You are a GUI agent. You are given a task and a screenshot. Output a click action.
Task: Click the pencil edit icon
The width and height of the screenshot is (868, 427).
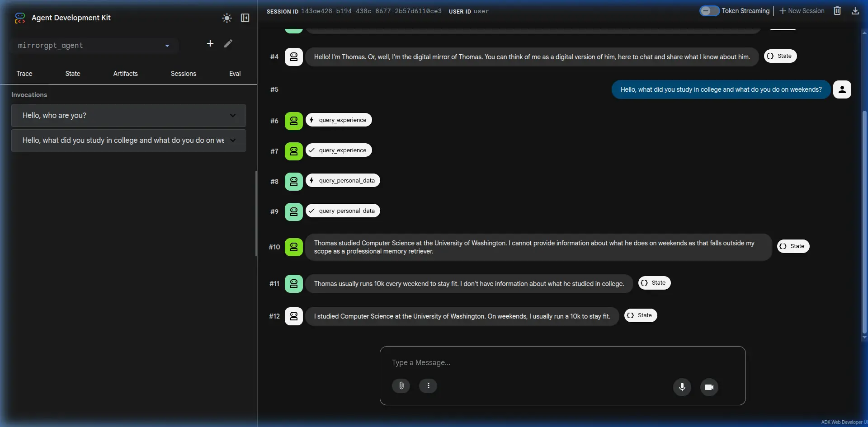coord(228,43)
